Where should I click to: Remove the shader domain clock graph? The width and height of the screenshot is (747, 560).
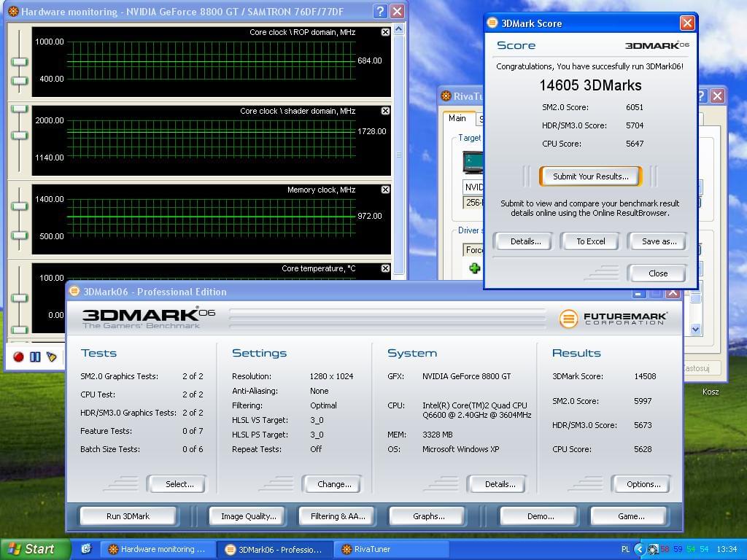385,111
